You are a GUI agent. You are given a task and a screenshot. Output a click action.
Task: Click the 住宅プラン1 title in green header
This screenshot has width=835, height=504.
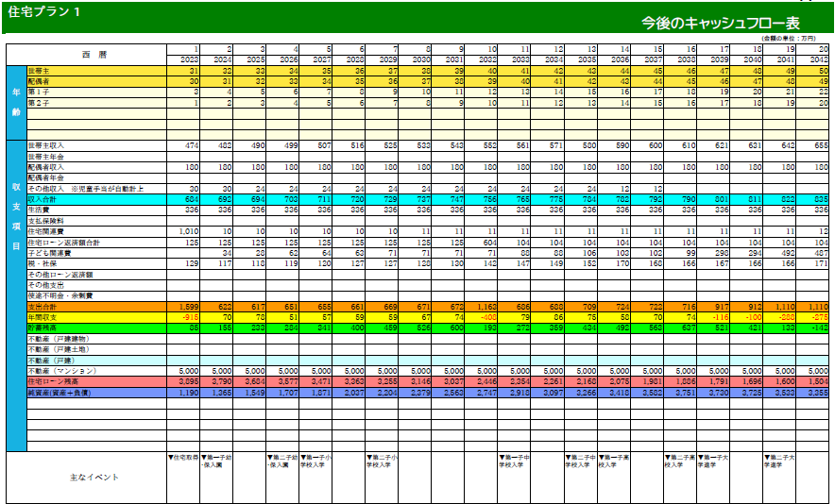click(x=43, y=12)
